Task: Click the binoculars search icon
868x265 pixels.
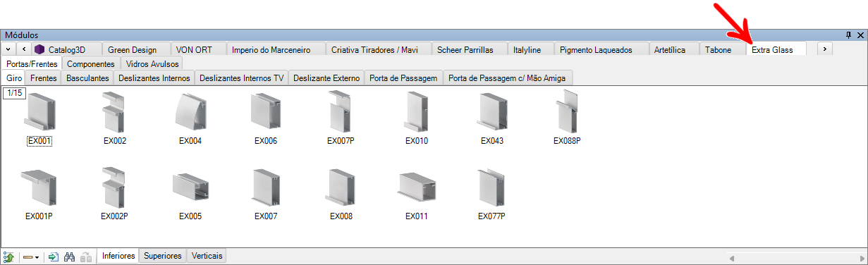Action: click(70, 257)
